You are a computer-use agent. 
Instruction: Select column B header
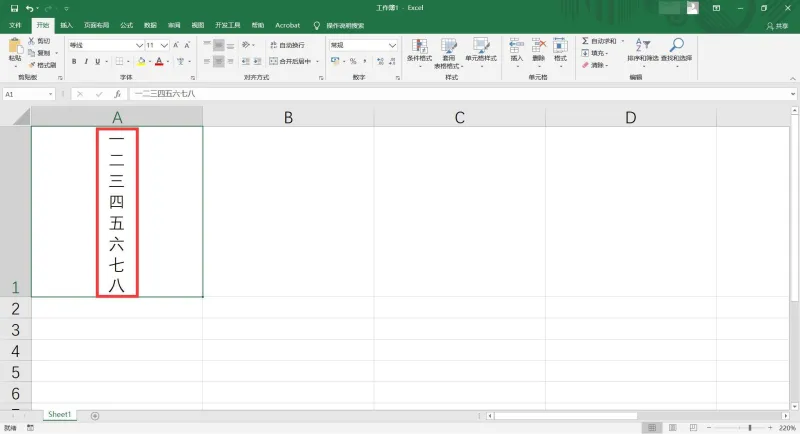pos(288,117)
